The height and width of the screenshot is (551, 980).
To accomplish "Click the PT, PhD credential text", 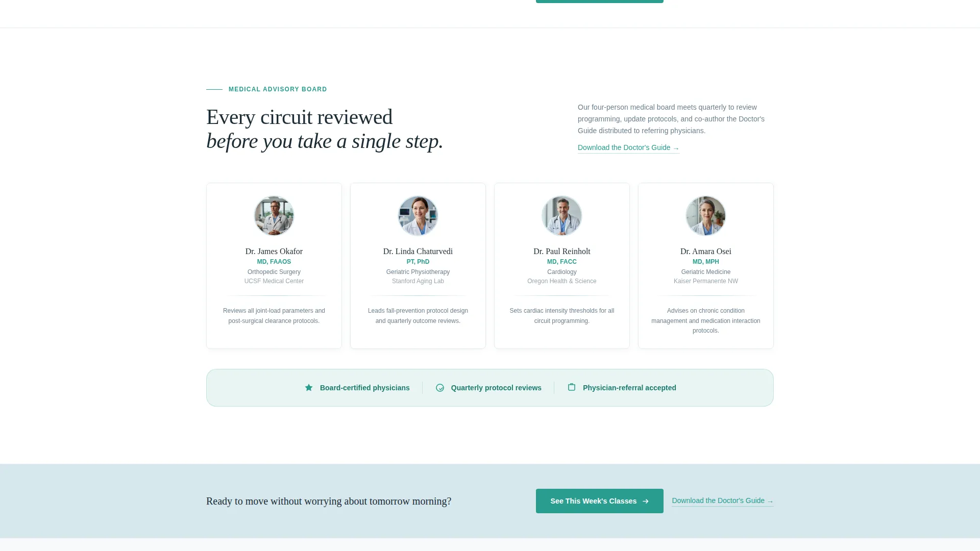I will tap(418, 262).
